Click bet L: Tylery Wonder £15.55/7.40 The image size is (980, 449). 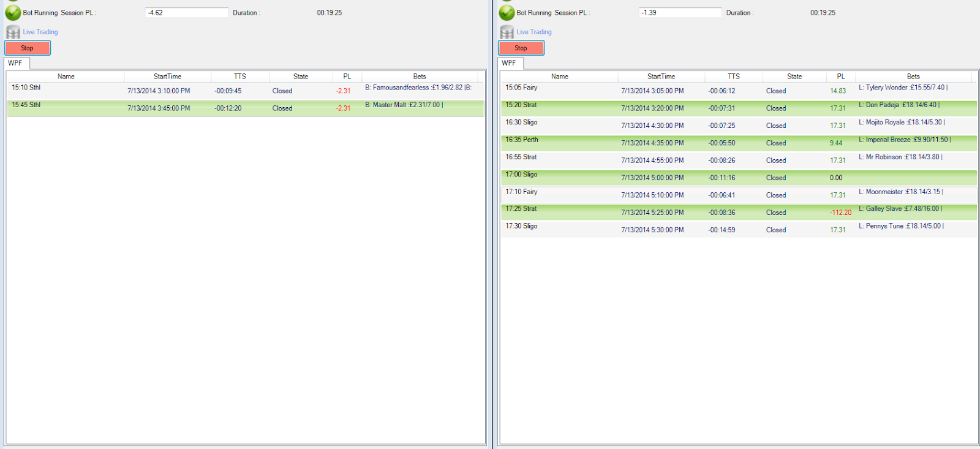[x=903, y=88]
